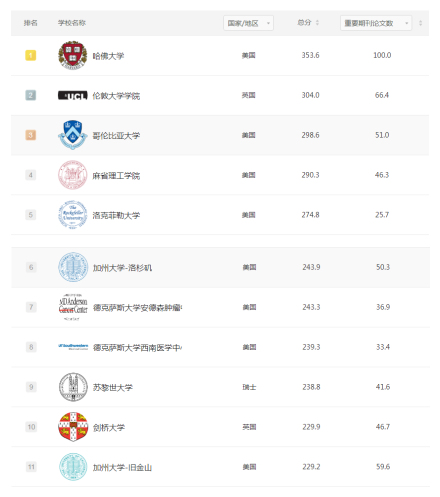
Task: Open the 重要期刊论文数 indicator dropdown
Action: point(376,23)
